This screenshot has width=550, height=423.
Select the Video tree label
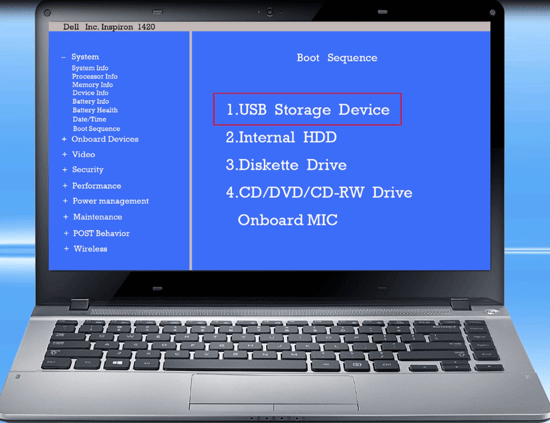click(83, 154)
